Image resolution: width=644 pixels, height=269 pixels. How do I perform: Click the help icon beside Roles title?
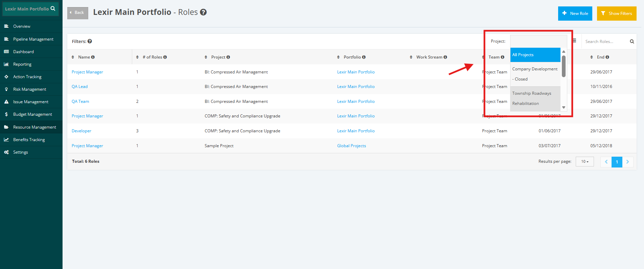click(203, 12)
